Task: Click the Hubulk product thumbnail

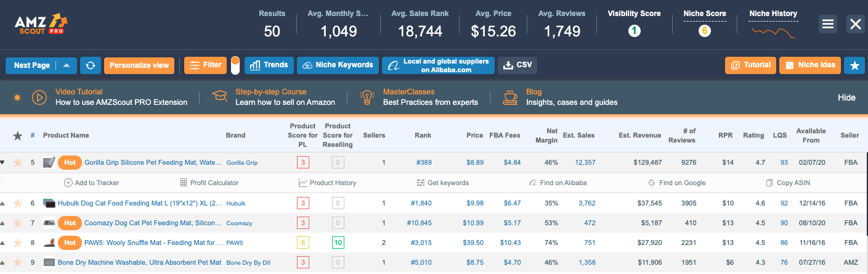Action: (x=49, y=203)
